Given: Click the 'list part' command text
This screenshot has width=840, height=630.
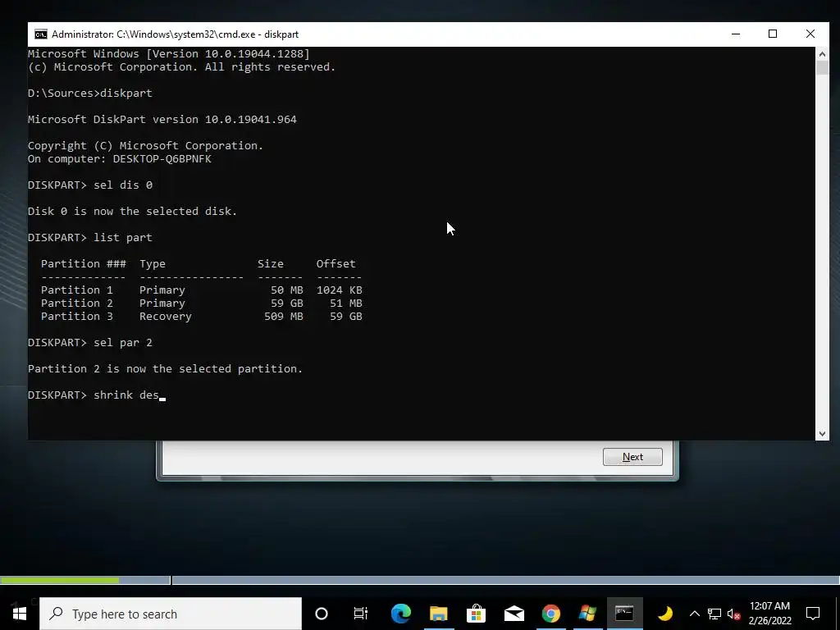Looking at the screenshot, I should pyautogui.click(x=123, y=238).
